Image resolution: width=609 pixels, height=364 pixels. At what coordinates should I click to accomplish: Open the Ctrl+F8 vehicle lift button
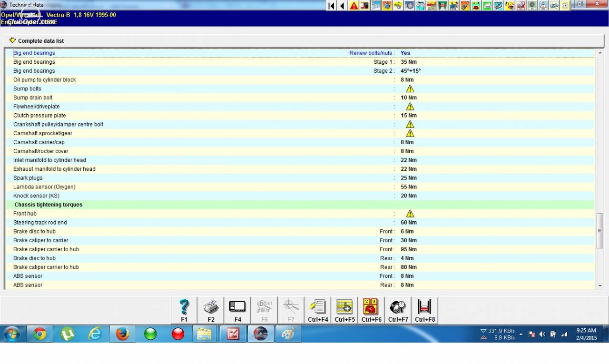click(x=424, y=310)
